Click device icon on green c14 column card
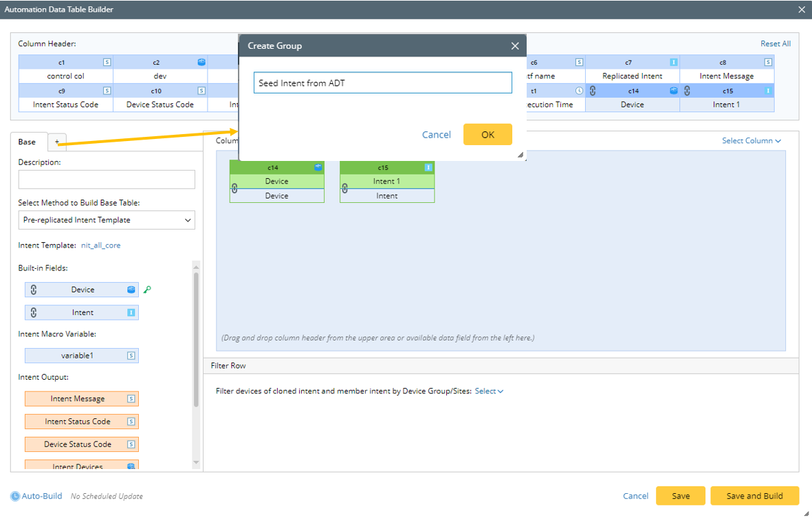Screen dimensions: 812x520 (x=318, y=167)
